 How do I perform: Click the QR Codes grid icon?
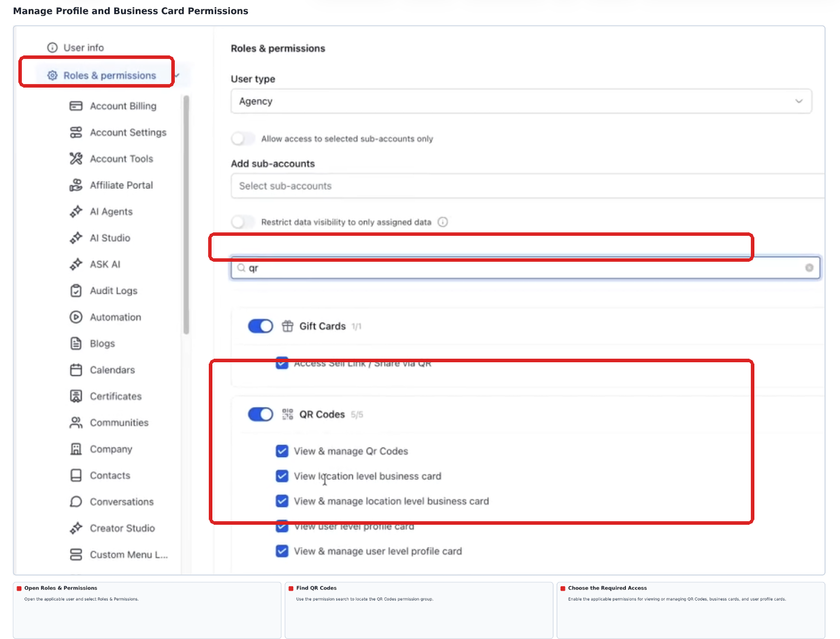pos(287,414)
